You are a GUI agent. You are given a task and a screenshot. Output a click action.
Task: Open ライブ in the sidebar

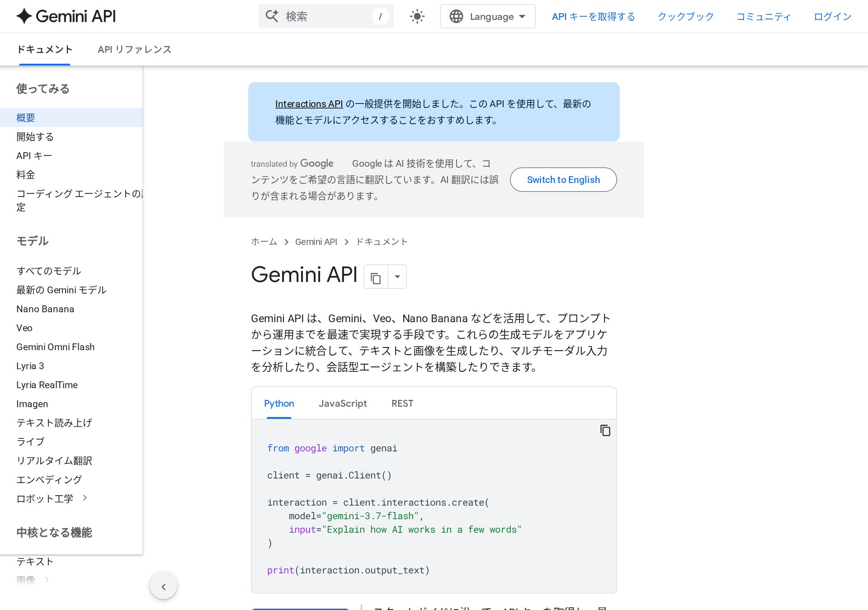click(x=31, y=441)
